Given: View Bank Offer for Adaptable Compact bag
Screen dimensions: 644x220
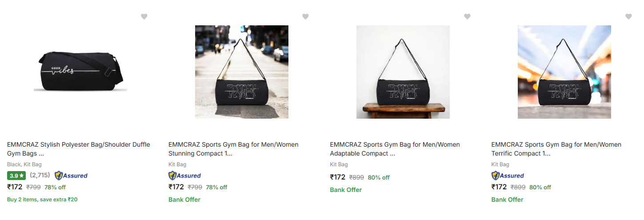Looking at the screenshot, I should (x=346, y=190).
